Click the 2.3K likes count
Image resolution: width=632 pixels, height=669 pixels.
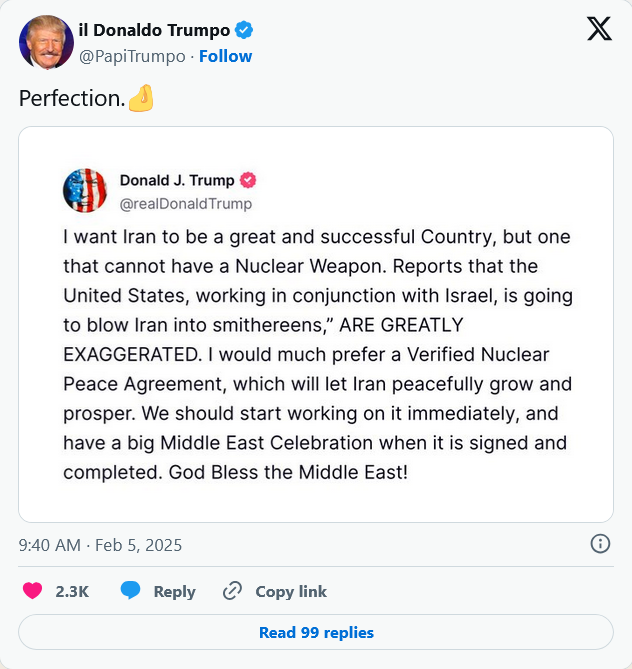coord(72,591)
